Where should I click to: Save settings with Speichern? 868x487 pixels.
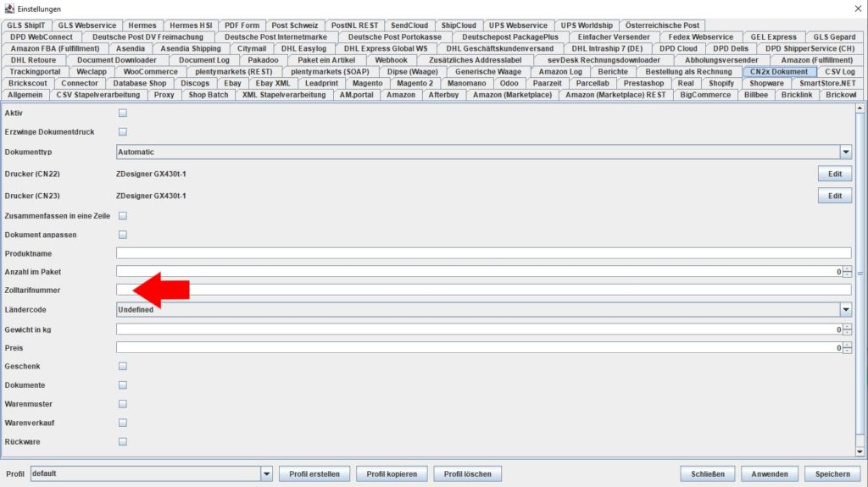tap(832, 473)
